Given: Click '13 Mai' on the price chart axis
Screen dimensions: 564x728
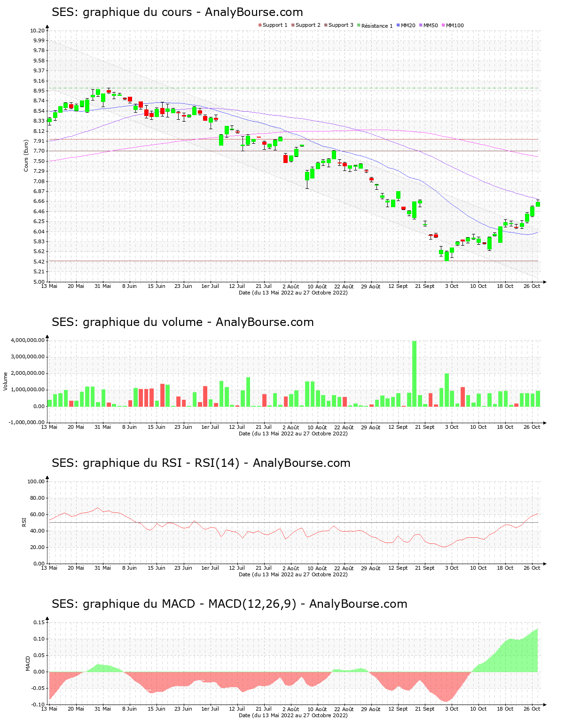Looking at the screenshot, I should coord(49,286).
